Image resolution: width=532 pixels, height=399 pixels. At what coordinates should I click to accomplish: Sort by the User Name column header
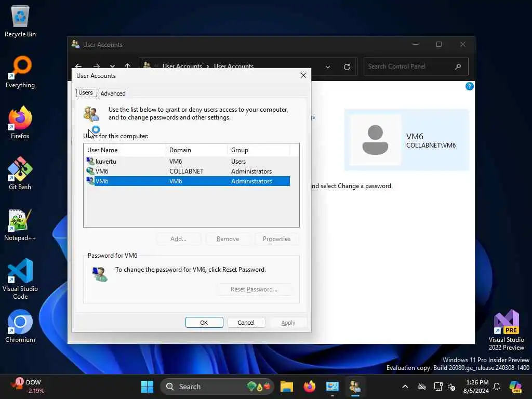125,150
